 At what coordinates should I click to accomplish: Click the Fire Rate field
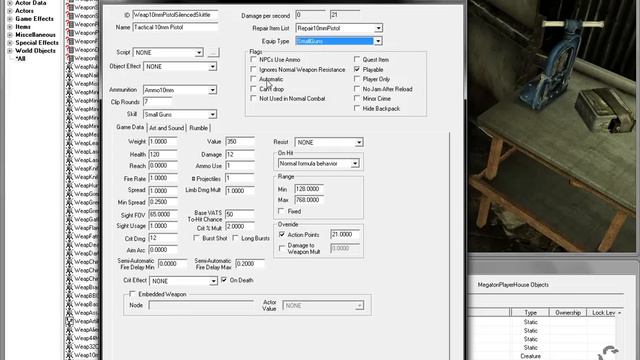click(163, 178)
